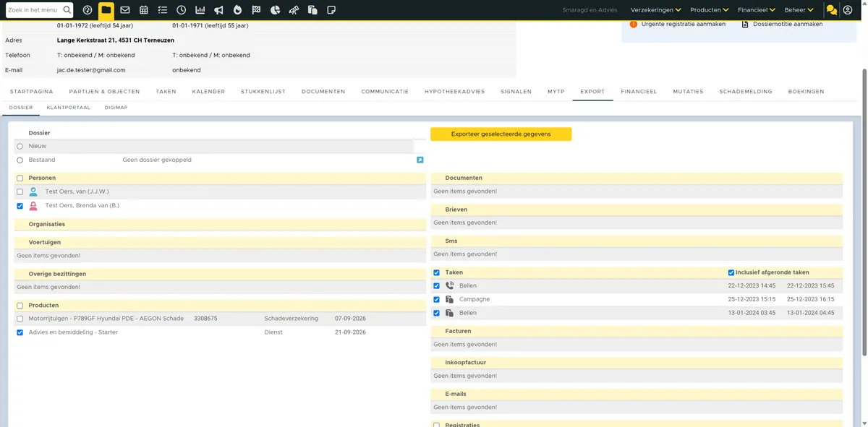Image resolution: width=868 pixels, height=427 pixels.
Task: Expand the Producten dropdown menu
Action: click(710, 10)
